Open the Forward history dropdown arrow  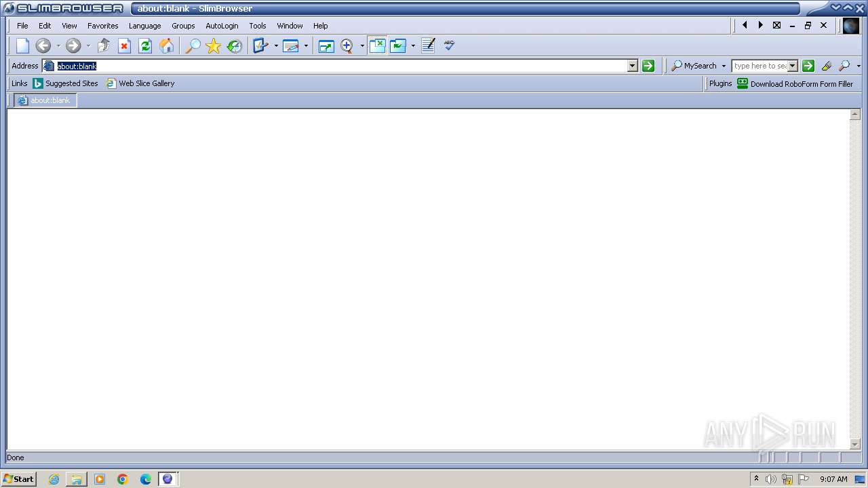pyautogui.click(x=88, y=46)
